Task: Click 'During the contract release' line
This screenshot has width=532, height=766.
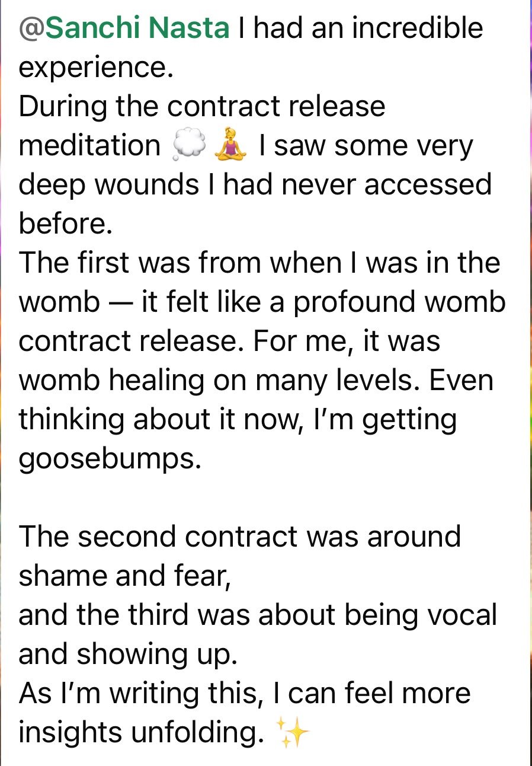Action: (x=202, y=107)
